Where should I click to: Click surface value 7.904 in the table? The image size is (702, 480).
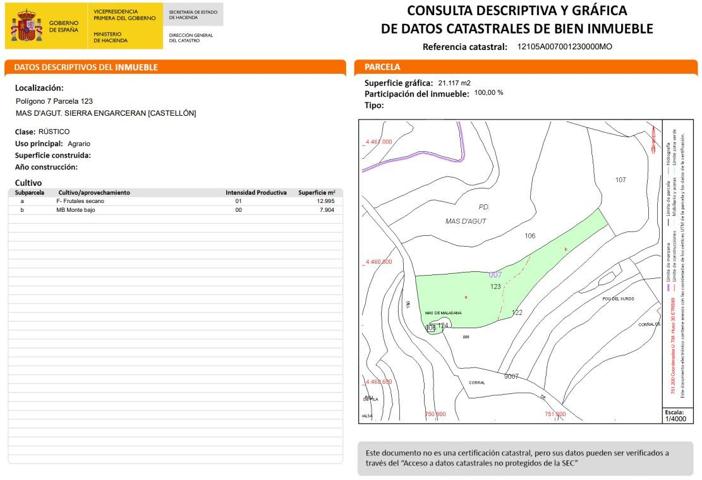click(327, 210)
